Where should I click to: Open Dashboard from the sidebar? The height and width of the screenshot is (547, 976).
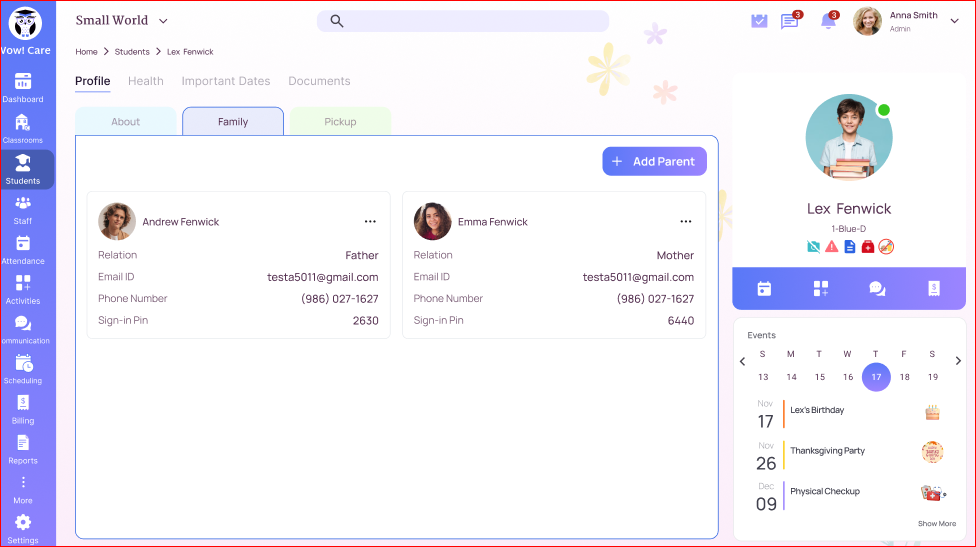23,87
